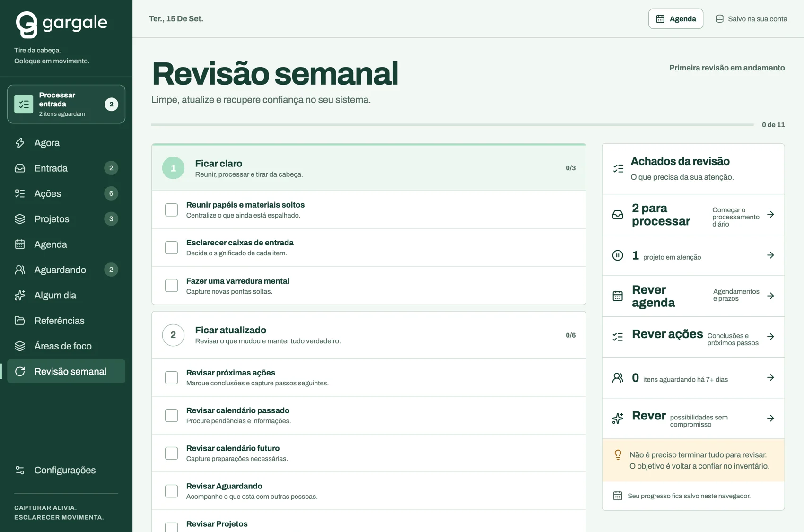Navigate to Aguardando in the sidebar
This screenshot has width=804, height=532.
point(66,270)
